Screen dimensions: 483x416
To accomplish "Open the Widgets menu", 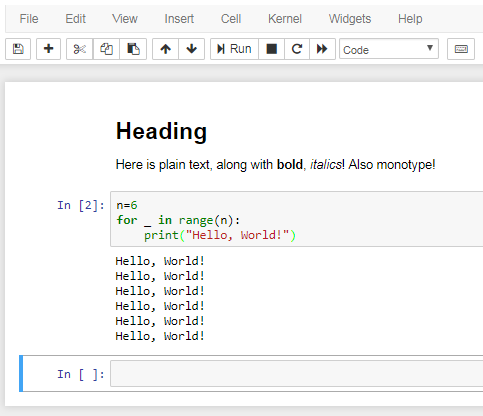I will click(x=350, y=19).
